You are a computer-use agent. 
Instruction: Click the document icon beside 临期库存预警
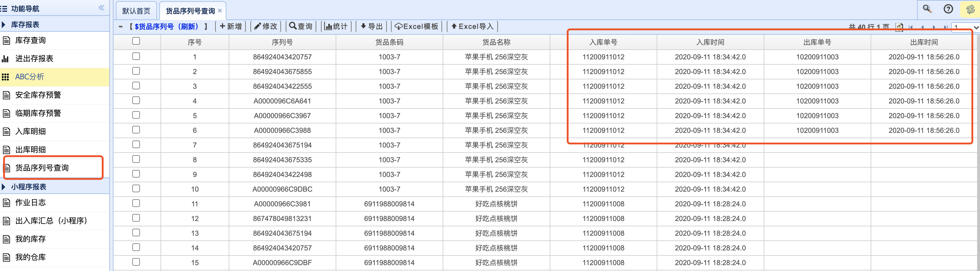pos(6,113)
